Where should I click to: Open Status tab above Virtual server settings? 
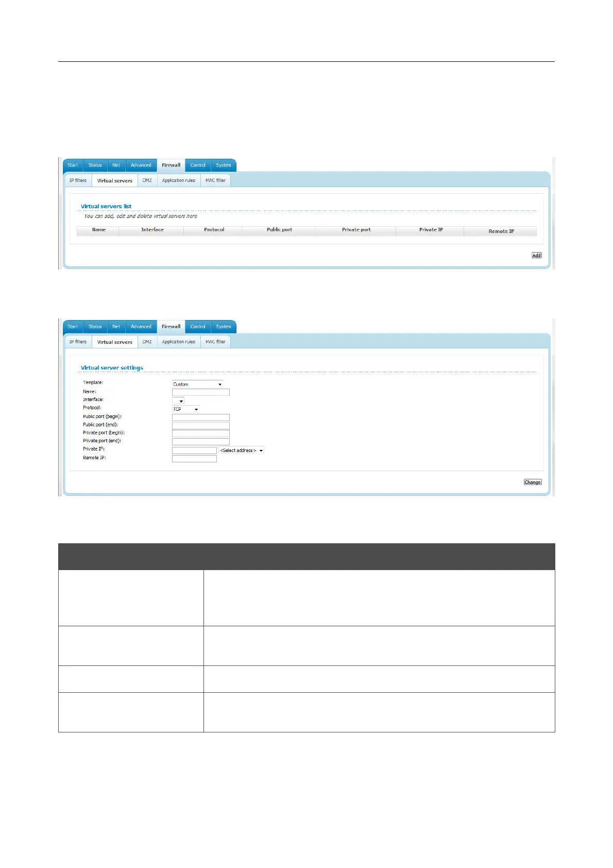coord(95,327)
